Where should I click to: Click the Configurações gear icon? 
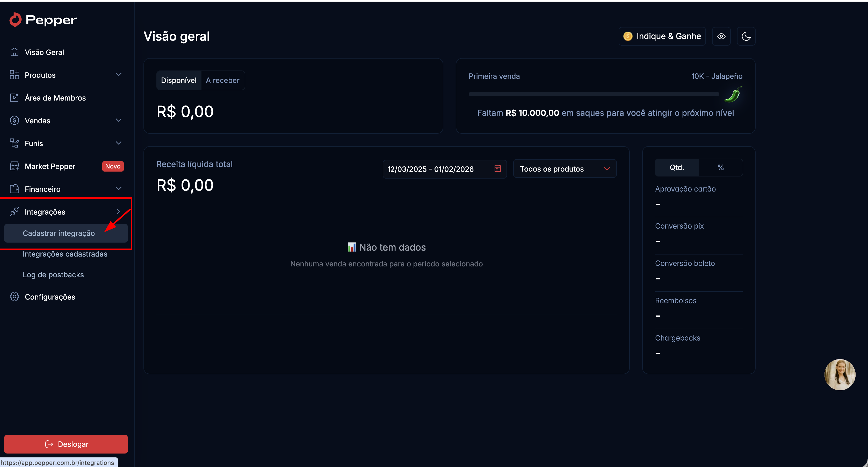14,297
